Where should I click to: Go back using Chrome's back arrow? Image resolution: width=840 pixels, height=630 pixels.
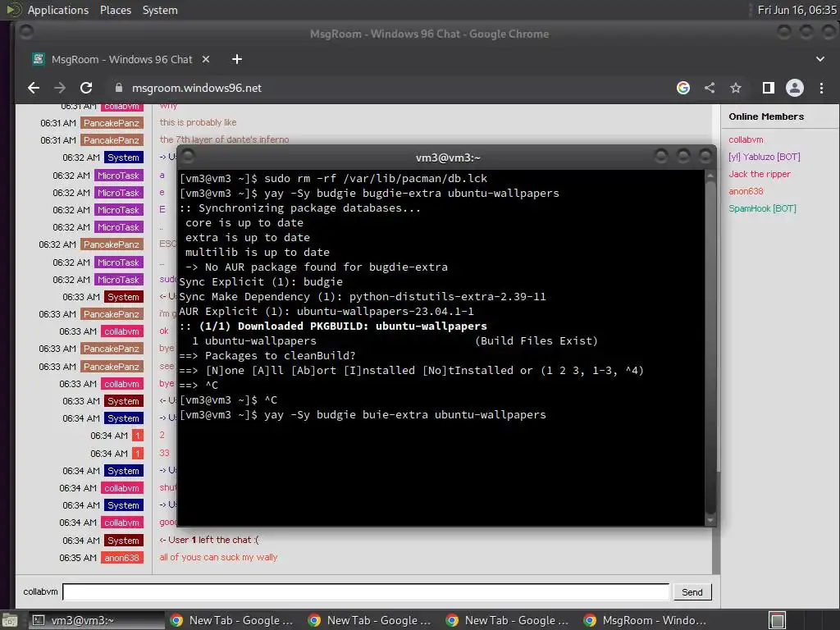(x=34, y=88)
